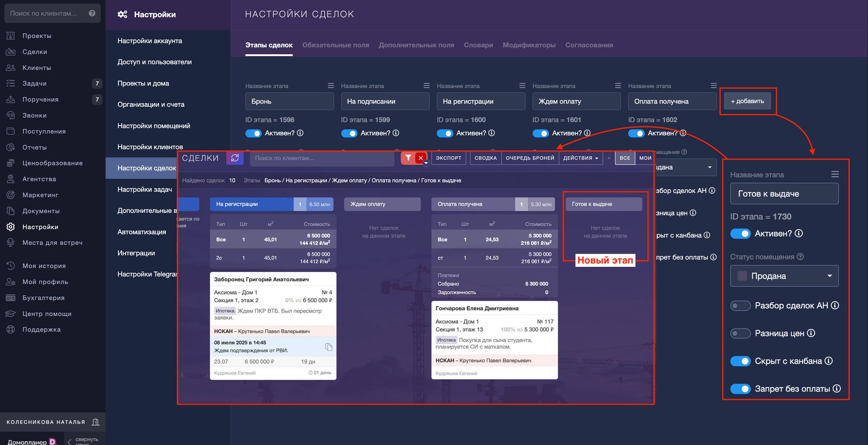The image size is (868, 445).
Task: Disable Запрет без оплаты switch
Action: tap(741, 389)
